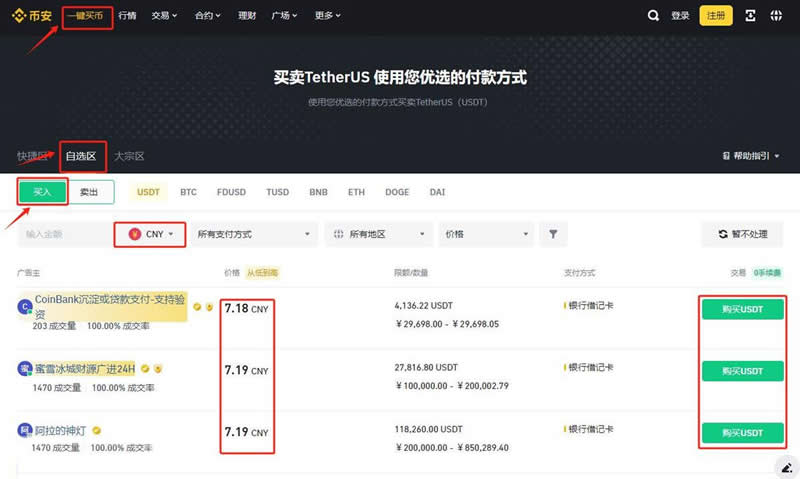The height and width of the screenshot is (479, 800).
Task: Click the 输入金额 amount input field
Action: (x=60, y=234)
